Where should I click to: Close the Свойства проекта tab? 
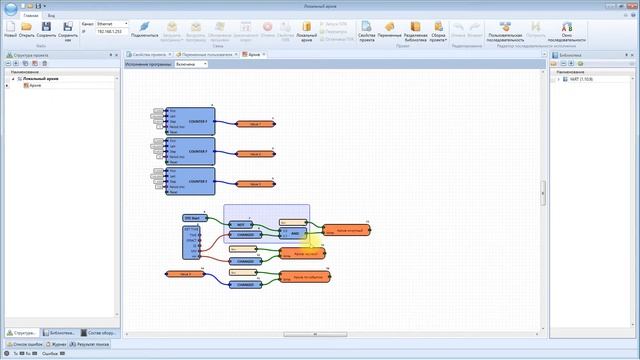click(x=170, y=54)
